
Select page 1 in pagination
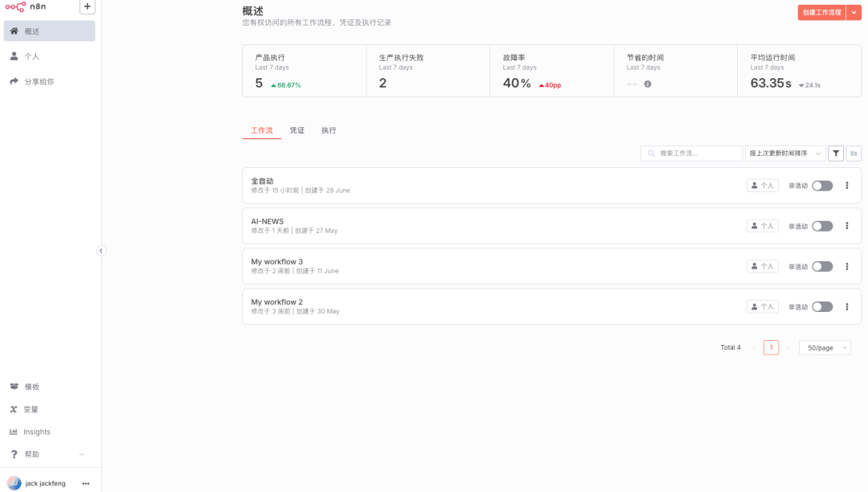(x=771, y=347)
